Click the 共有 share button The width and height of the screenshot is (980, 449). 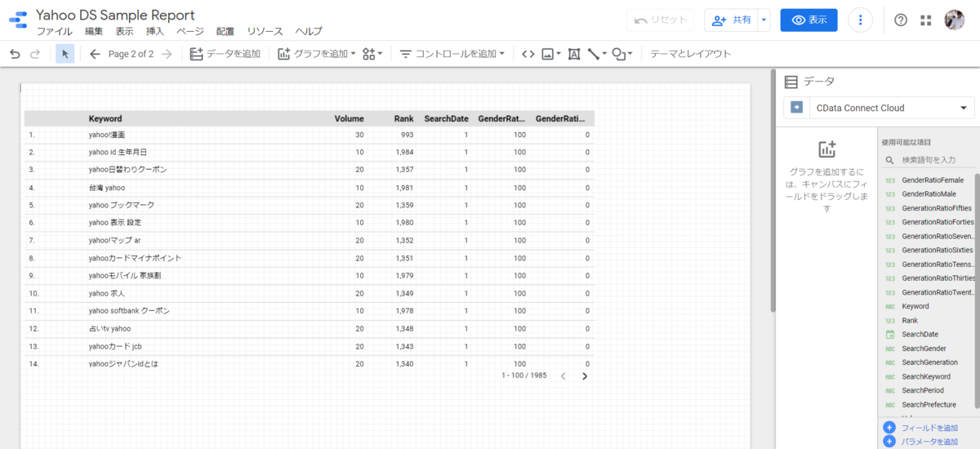click(x=729, y=20)
